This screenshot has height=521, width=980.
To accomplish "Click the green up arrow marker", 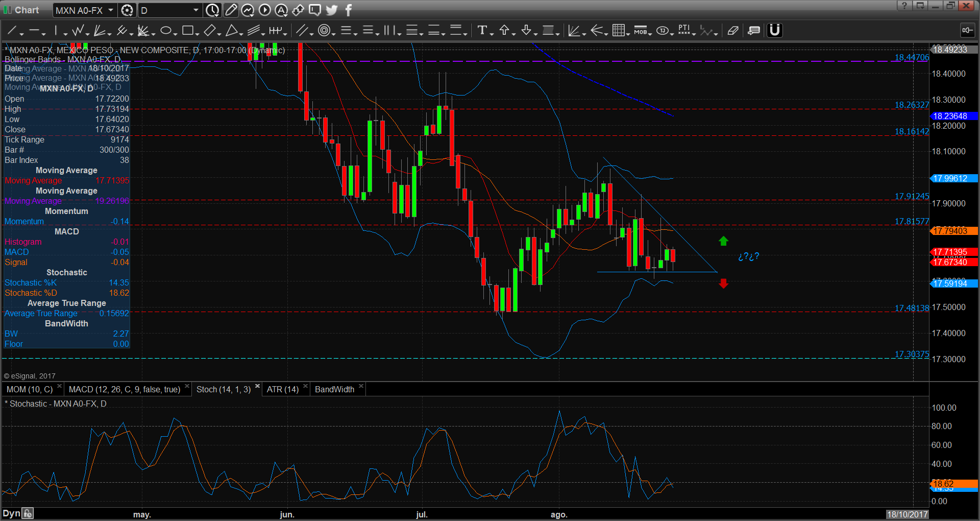I will 723,241.
